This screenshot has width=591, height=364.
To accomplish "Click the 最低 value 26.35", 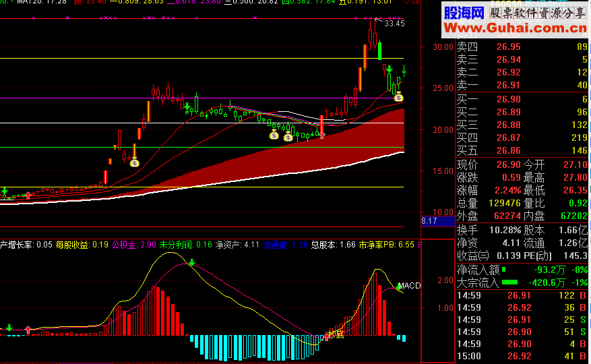I will 576,191.
